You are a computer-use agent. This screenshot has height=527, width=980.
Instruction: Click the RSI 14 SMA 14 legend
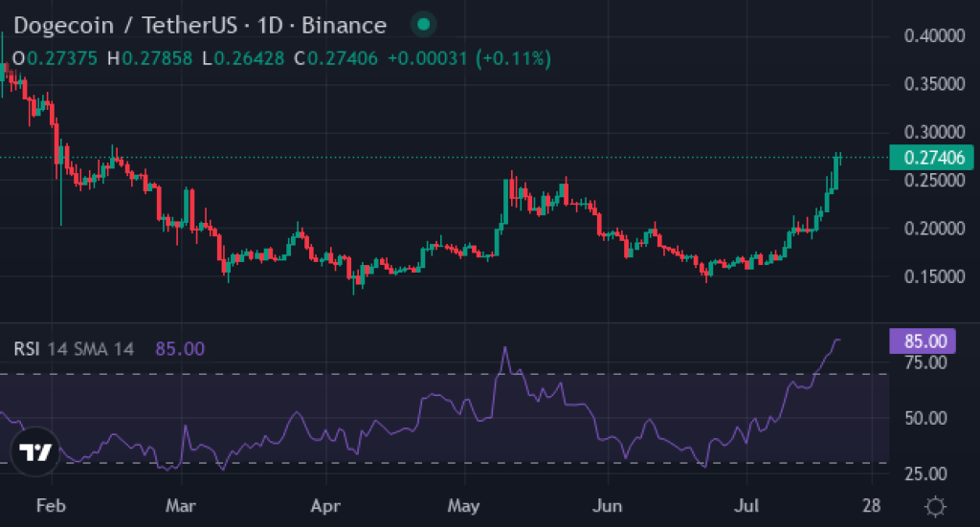click(74, 348)
